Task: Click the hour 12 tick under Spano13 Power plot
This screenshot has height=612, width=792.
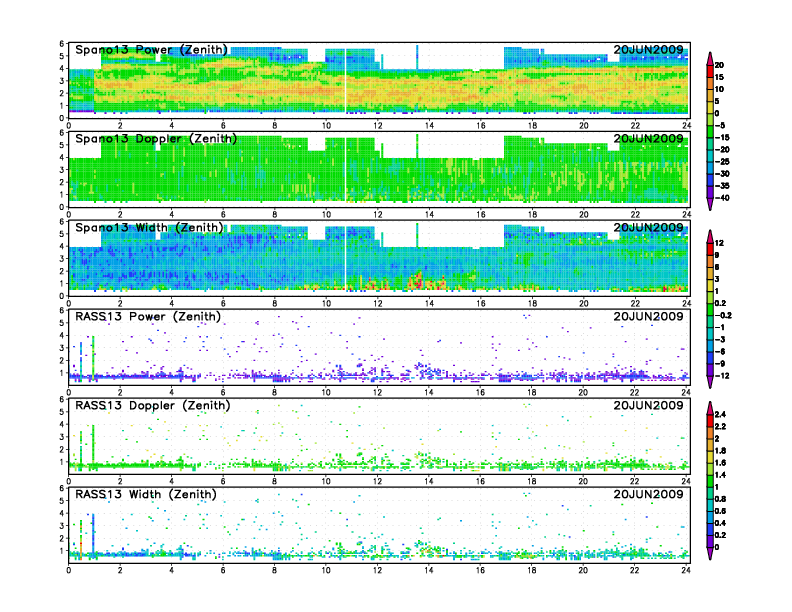Action: [378, 126]
